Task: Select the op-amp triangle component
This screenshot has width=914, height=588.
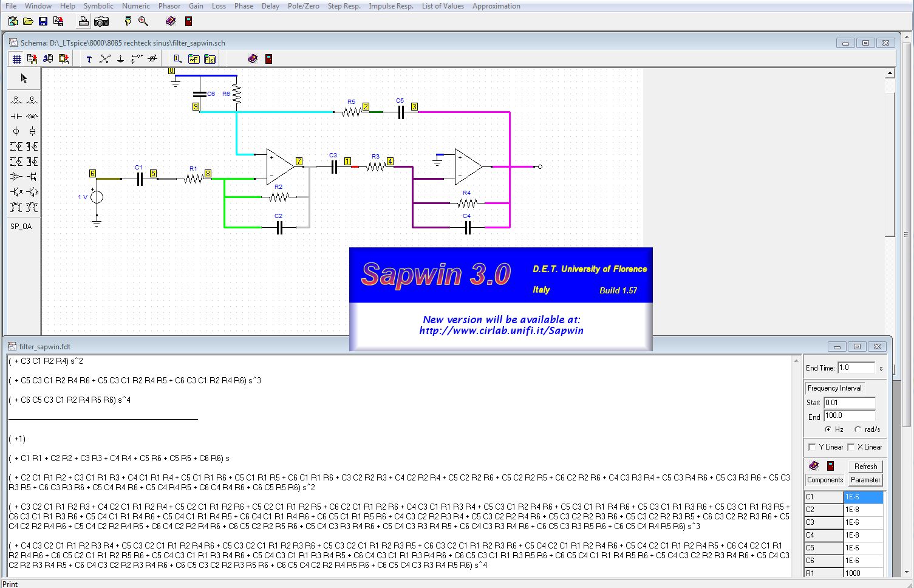Action: tap(16, 177)
